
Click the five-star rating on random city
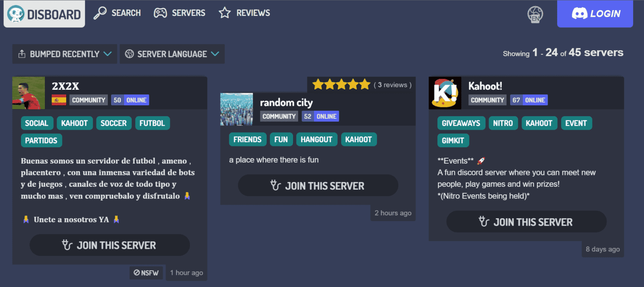pyautogui.click(x=341, y=85)
